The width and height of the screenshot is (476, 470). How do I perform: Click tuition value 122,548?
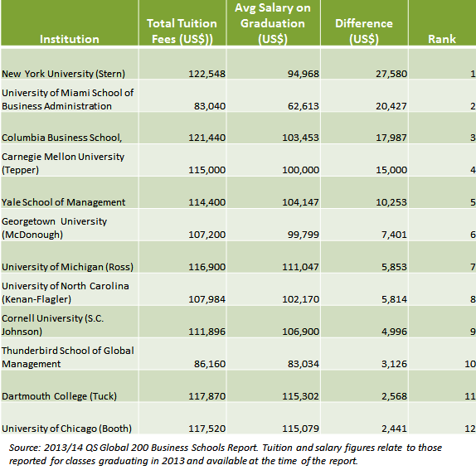point(206,74)
